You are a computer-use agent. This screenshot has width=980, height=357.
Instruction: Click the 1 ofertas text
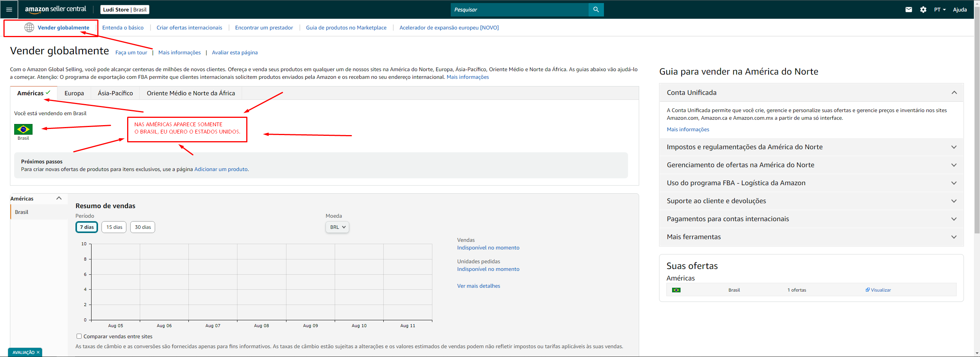pyautogui.click(x=797, y=290)
